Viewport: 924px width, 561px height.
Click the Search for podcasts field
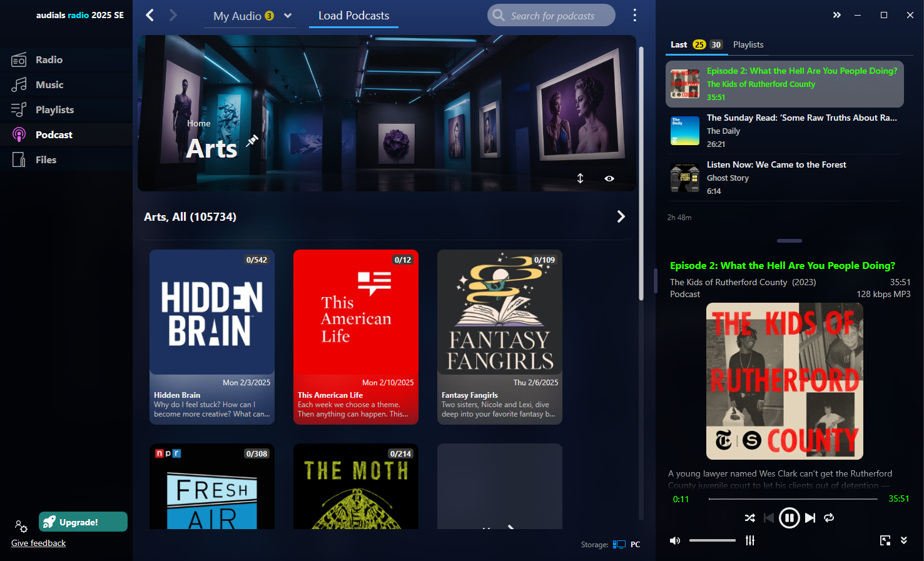pyautogui.click(x=551, y=16)
